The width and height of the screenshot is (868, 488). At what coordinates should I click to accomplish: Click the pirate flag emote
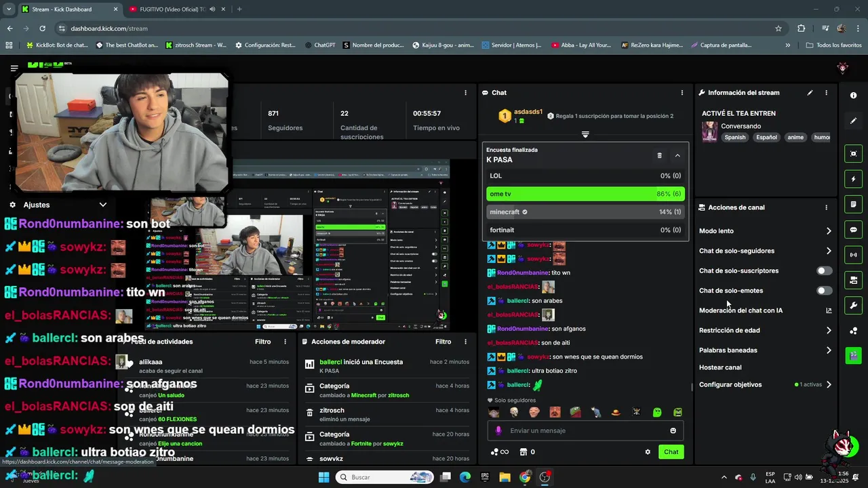click(x=636, y=412)
